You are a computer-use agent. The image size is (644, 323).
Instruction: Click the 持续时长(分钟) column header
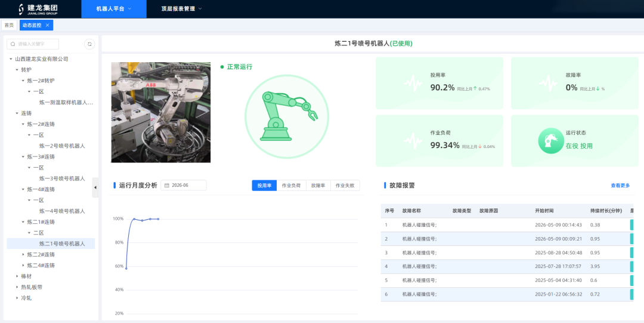click(x=606, y=211)
